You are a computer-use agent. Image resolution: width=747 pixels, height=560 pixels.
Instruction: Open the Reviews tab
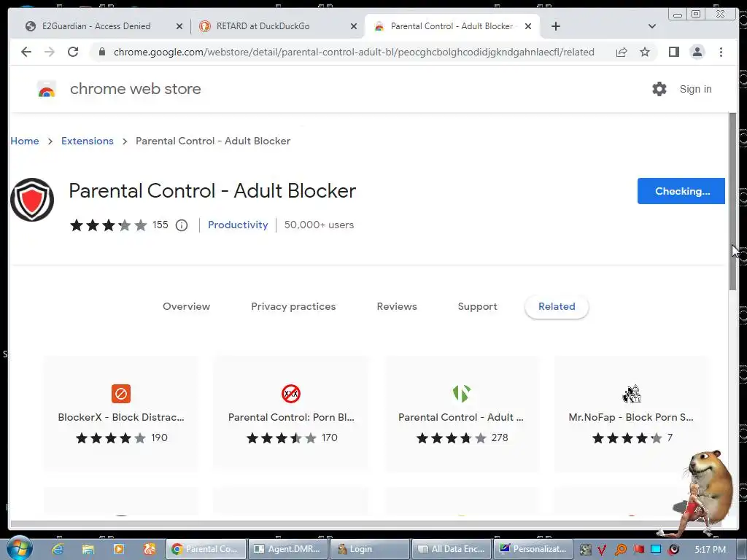coord(397,307)
